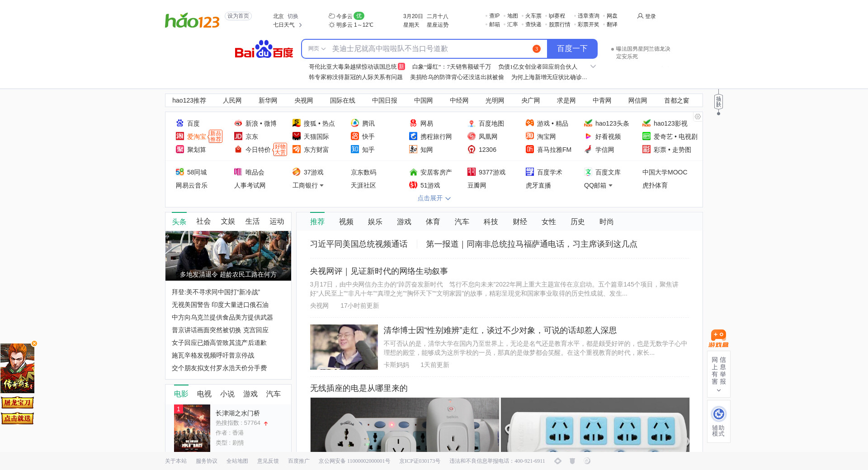Select the TV series tab
Image resolution: width=868 pixels, height=470 pixels.
point(204,394)
